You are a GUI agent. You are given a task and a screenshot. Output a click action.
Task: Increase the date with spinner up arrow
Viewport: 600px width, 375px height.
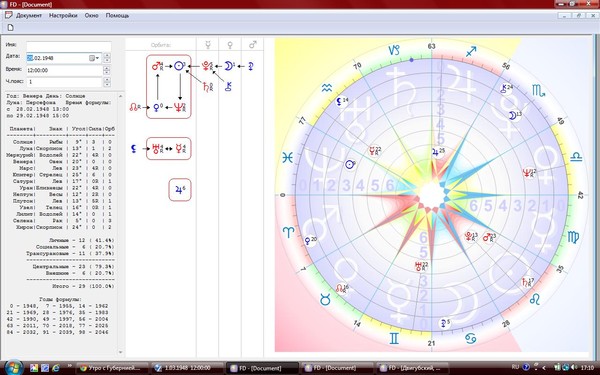click(107, 56)
